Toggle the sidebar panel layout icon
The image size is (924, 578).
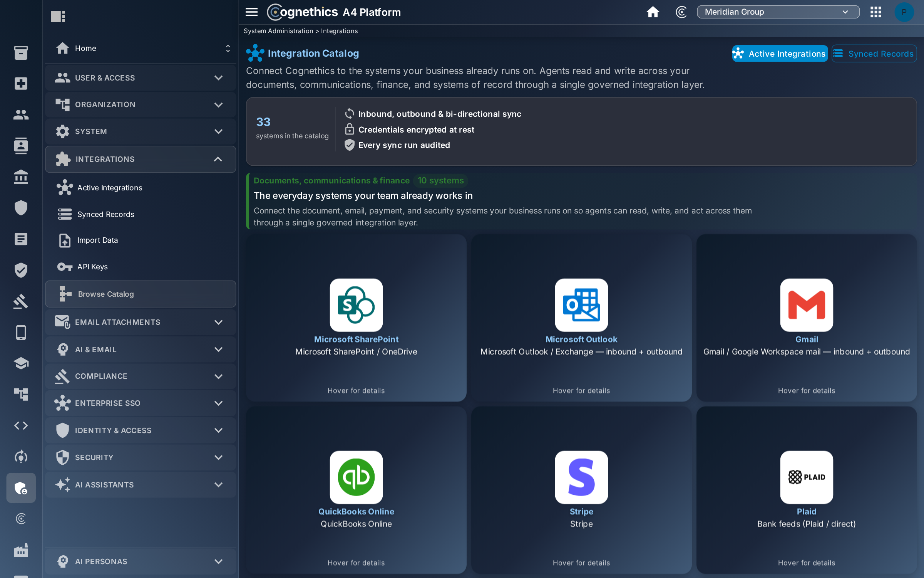58,16
